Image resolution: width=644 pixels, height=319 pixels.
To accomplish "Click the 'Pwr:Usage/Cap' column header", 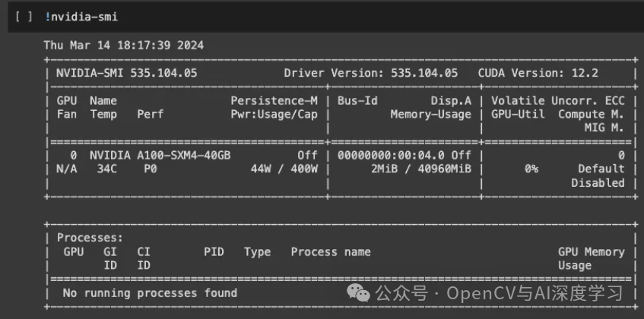I will [x=274, y=115].
